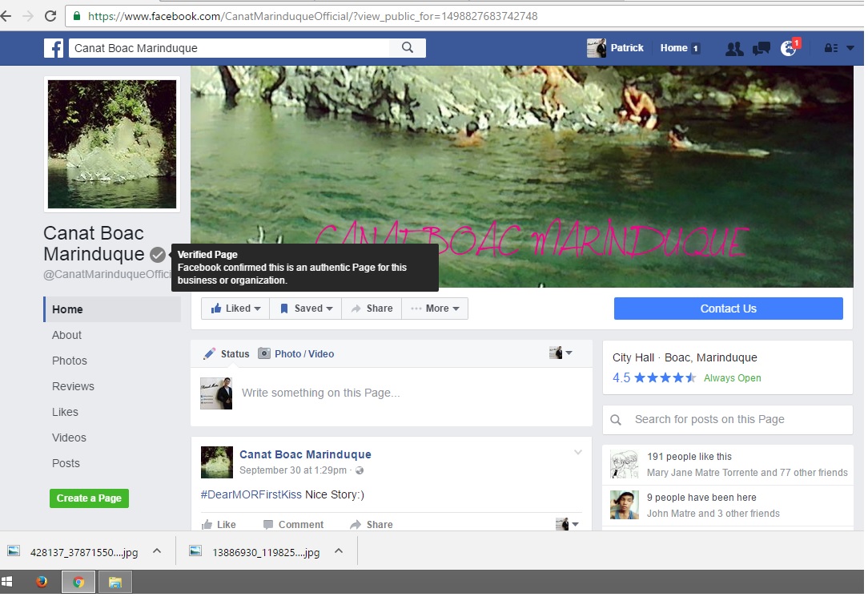868x601 pixels.
Task: Open the More dropdown menu
Action: coord(435,309)
